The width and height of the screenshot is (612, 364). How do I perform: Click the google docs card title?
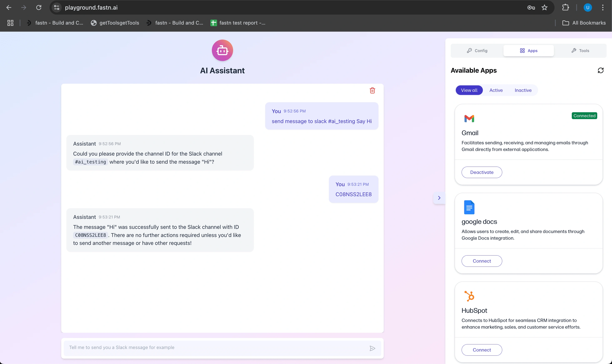[x=479, y=222]
